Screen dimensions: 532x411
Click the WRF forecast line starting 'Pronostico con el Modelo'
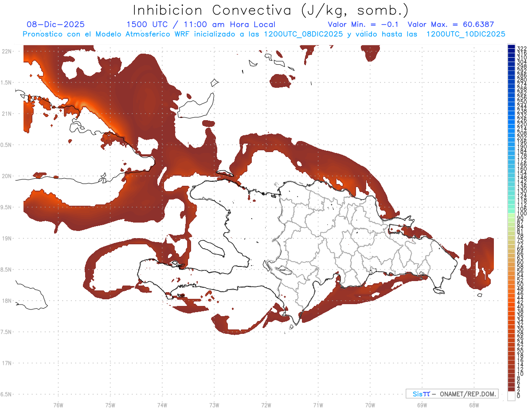[x=264, y=34]
